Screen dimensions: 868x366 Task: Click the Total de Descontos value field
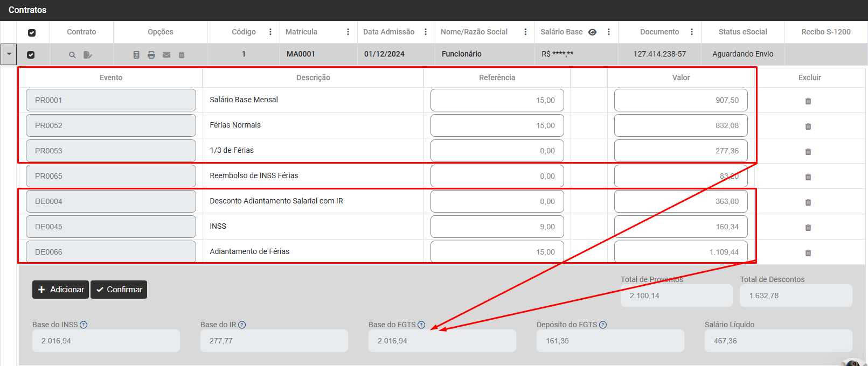pos(796,295)
